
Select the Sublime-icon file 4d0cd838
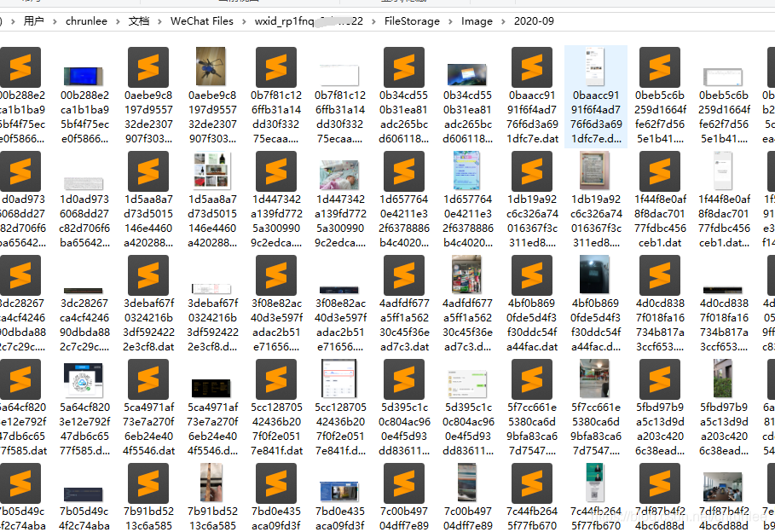point(660,275)
